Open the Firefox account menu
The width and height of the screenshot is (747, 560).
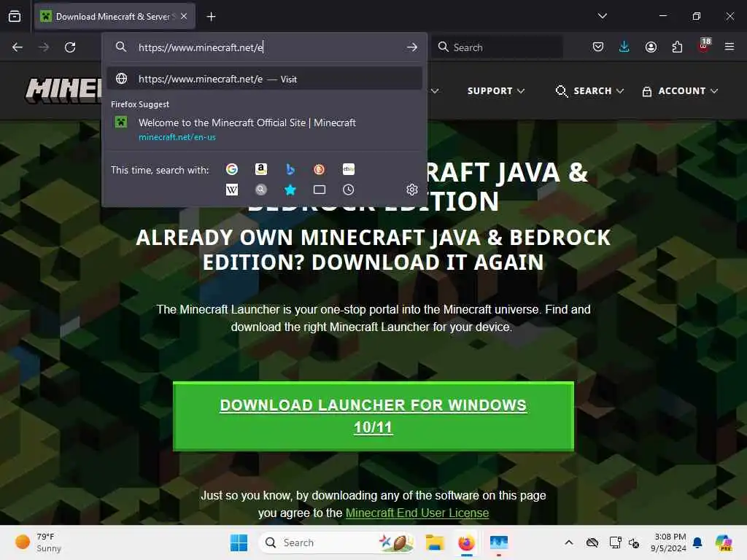pos(651,47)
